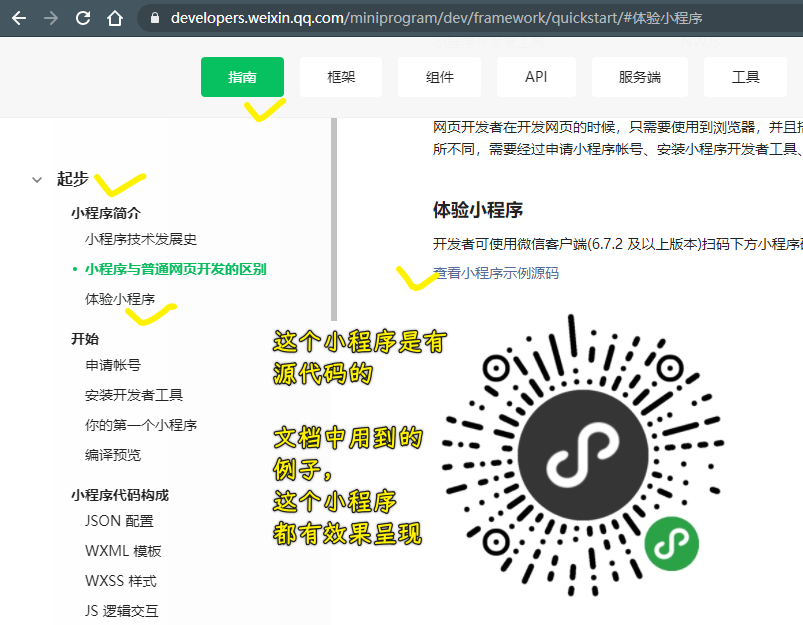Open 小程序简介 in sidebar

coord(106,213)
